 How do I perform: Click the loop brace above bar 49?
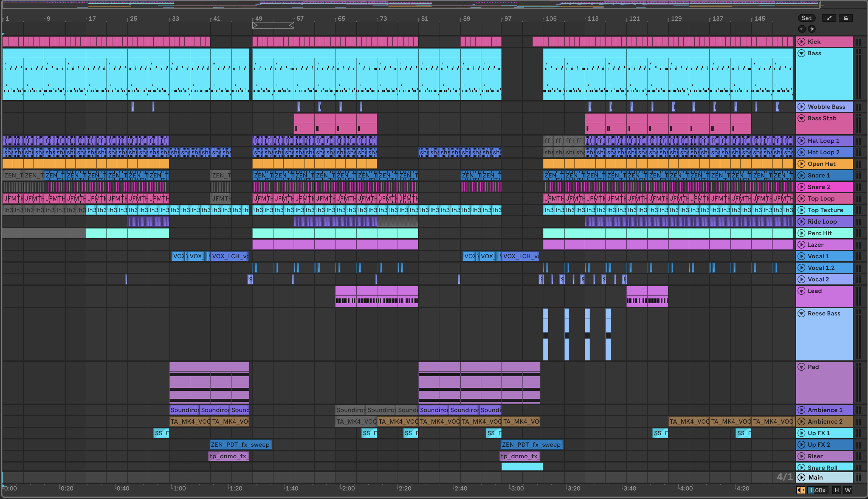(273, 25)
